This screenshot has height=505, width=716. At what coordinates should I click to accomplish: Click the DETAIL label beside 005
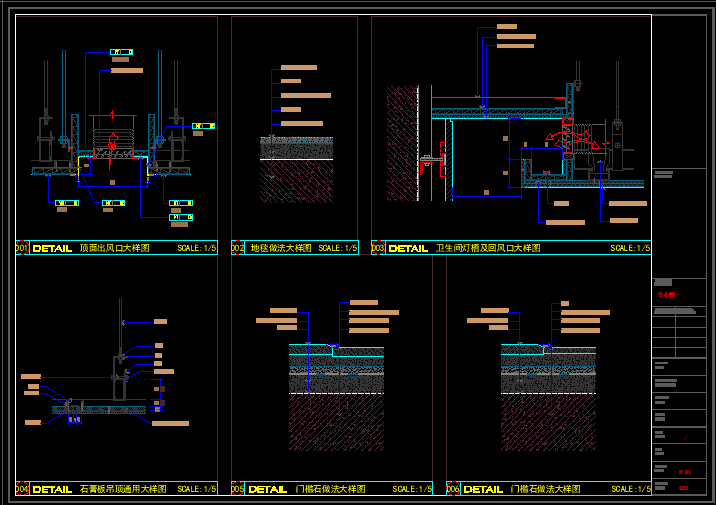268,489
